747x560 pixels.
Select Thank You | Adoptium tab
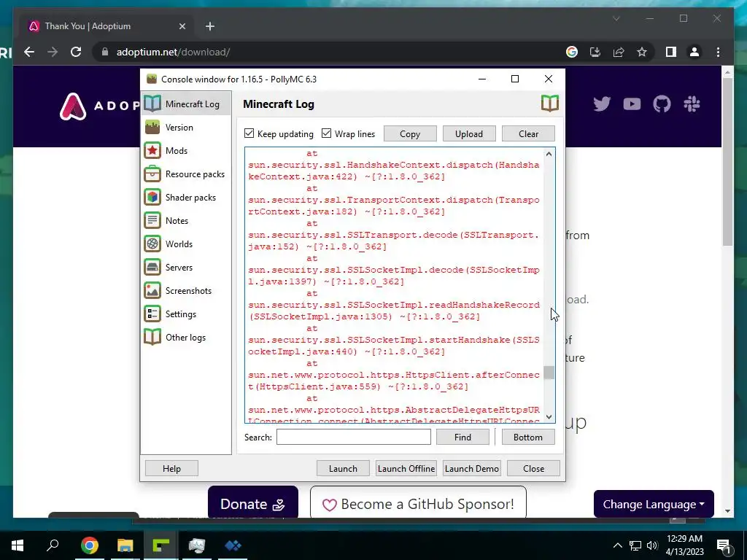107,26
